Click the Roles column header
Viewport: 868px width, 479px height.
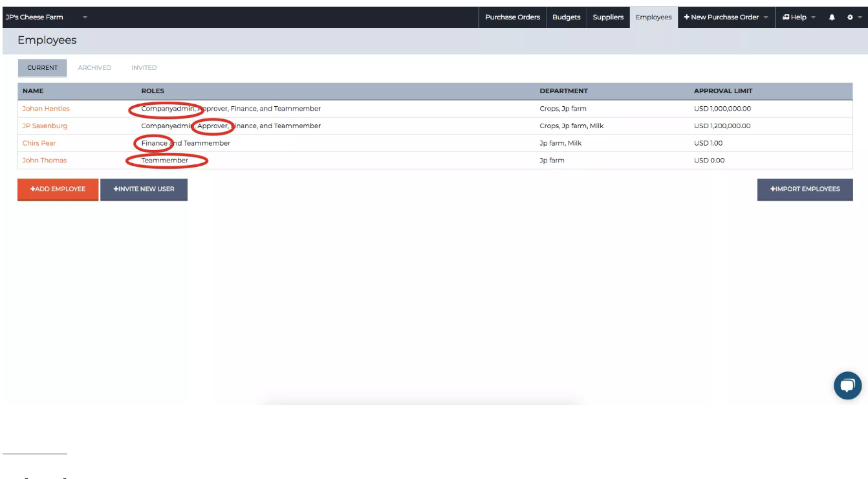click(153, 91)
